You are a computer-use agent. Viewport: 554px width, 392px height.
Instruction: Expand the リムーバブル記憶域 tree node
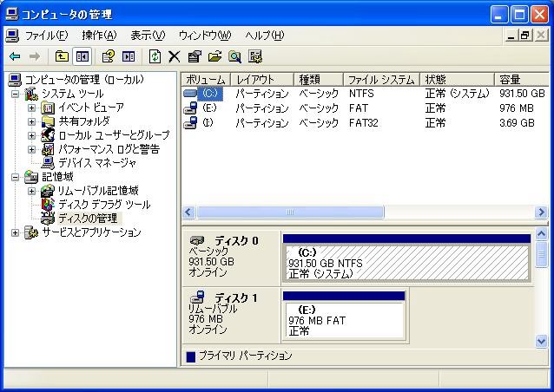pos(31,191)
